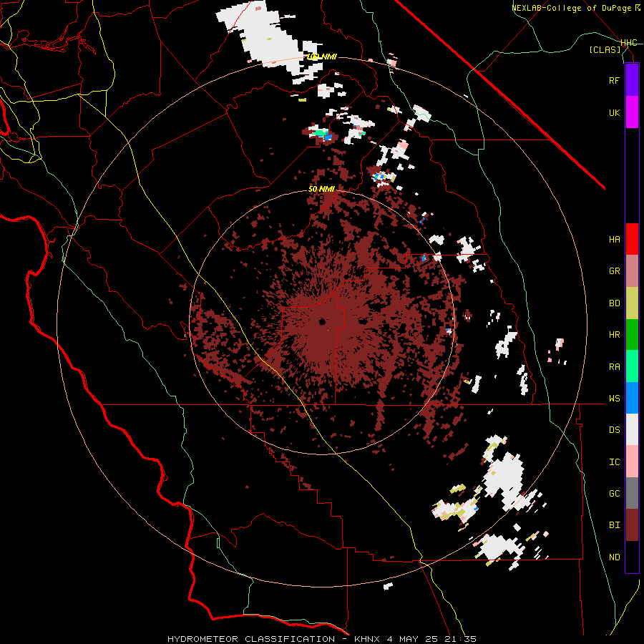644x644 pixels.
Task: Click the GR dusty pink legend swatch
Action: (x=632, y=271)
